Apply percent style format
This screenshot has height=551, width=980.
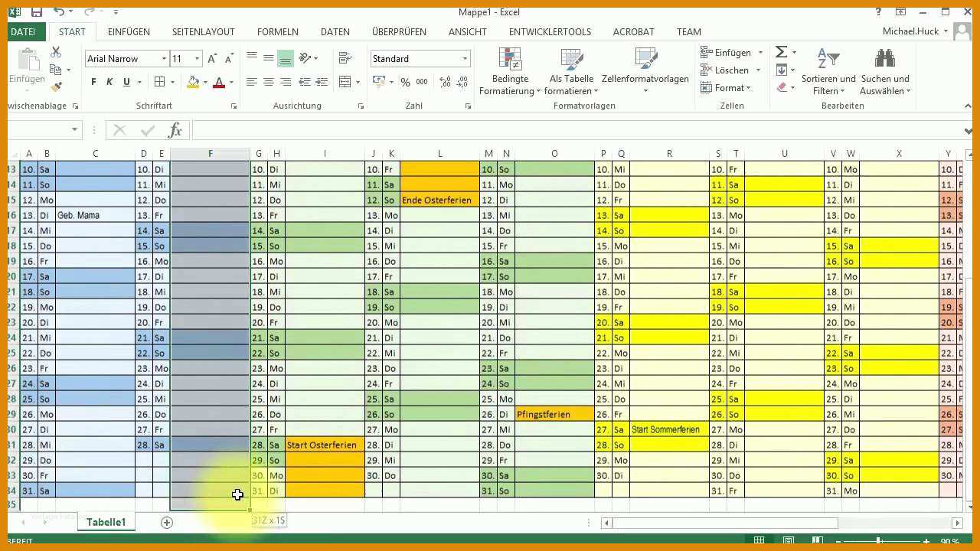[x=405, y=82]
